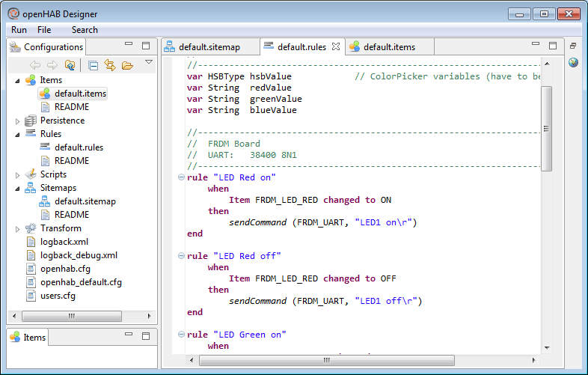Click the Up/Home navigation icon in Configurations
The width and height of the screenshot is (588, 375).
pyautogui.click(x=70, y=65)
